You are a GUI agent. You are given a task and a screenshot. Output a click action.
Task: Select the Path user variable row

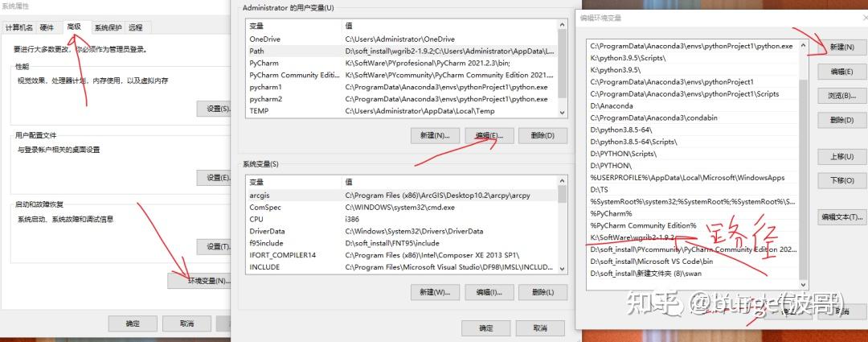pos(402,51)
